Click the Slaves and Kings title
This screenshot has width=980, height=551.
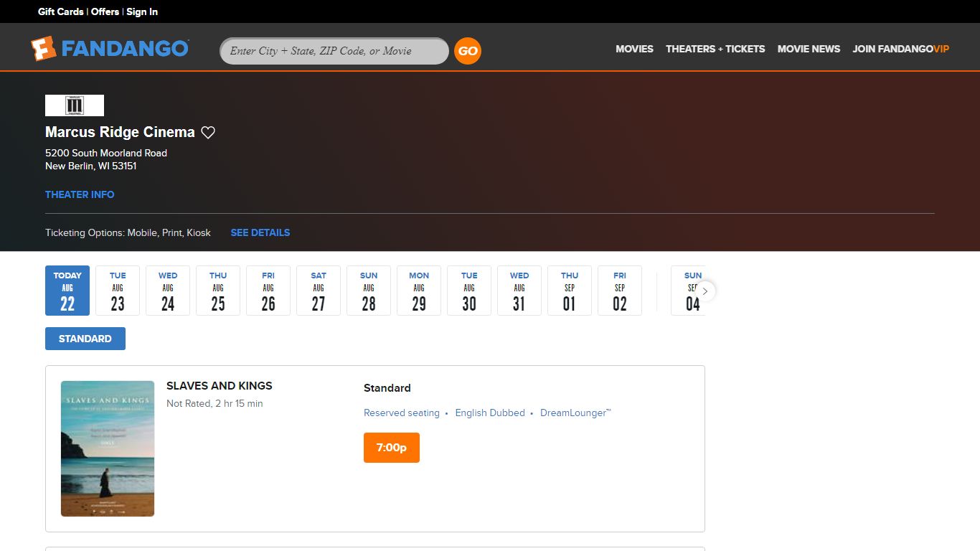(220, 385)
